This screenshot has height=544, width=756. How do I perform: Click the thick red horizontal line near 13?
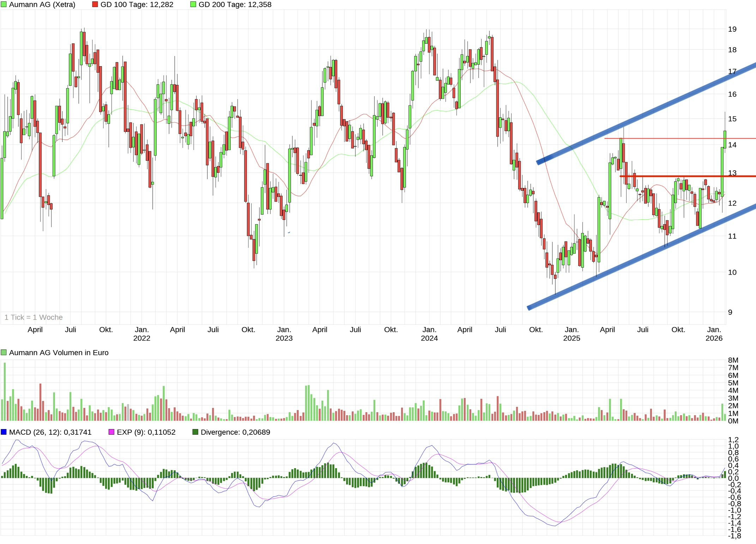tap(688, 176)
